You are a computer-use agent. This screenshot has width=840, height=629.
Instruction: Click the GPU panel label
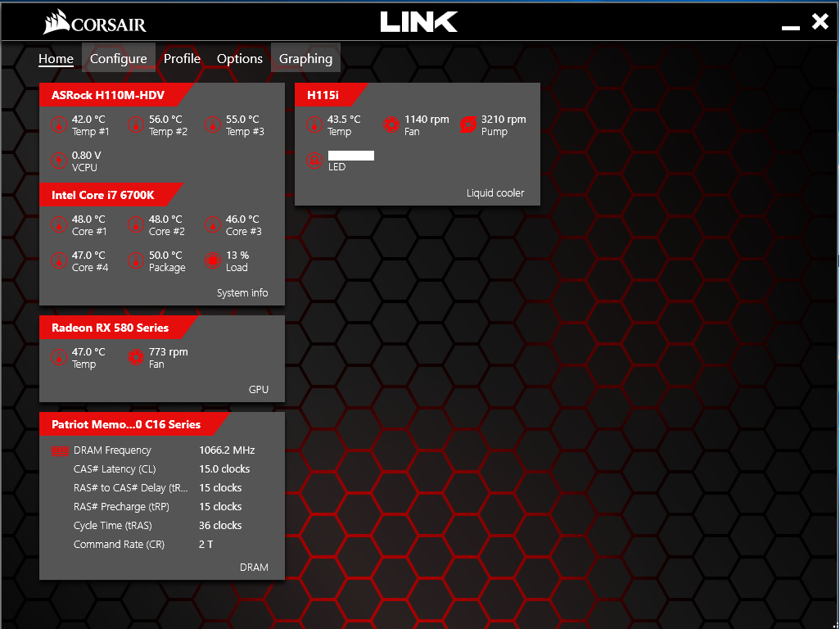259,390
